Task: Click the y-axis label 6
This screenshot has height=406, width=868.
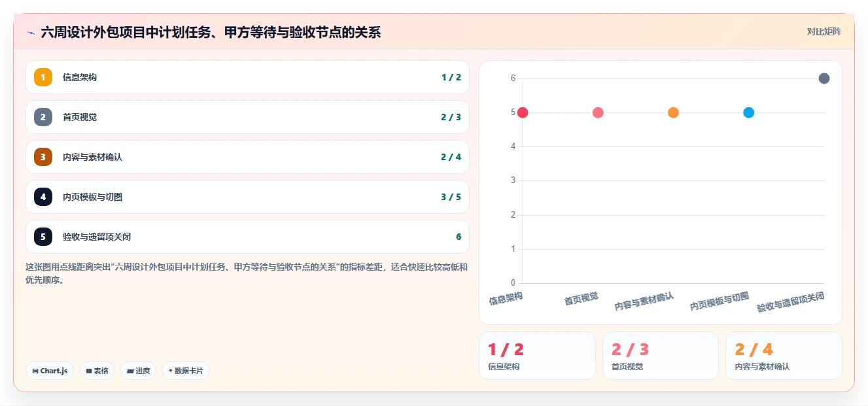Action: (x=513, y=78)
